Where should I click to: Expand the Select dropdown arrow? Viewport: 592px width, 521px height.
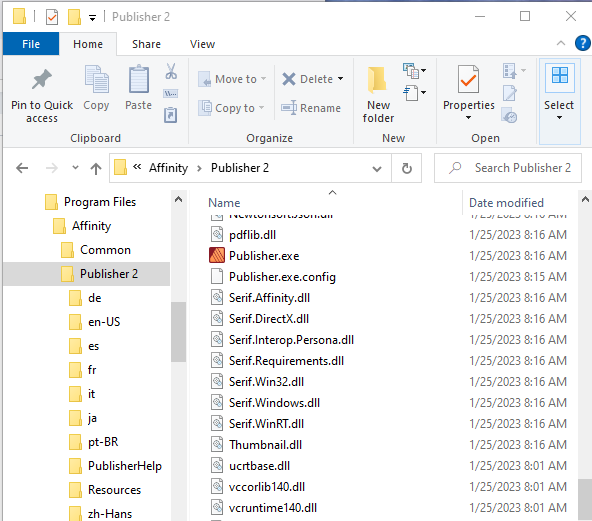click(x=560, y=118)
